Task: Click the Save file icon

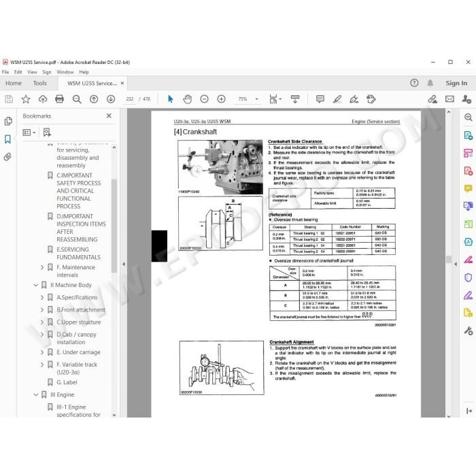Action: 9,99
